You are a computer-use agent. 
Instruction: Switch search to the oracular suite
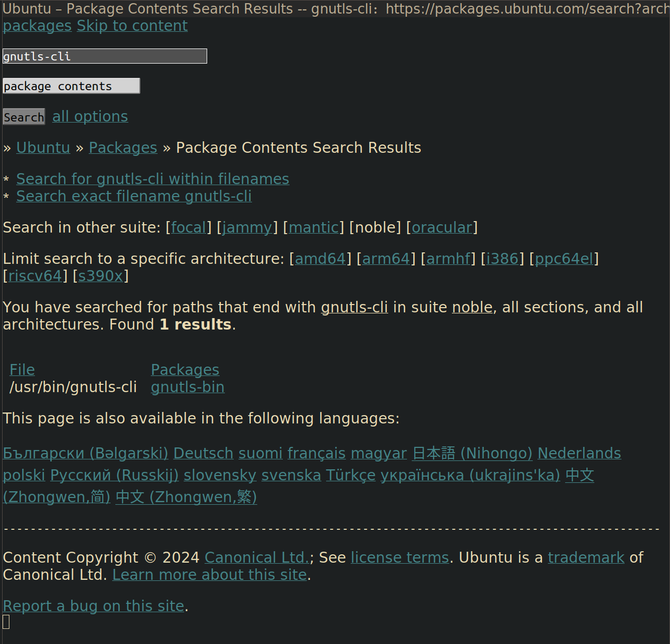click(442, 228)
